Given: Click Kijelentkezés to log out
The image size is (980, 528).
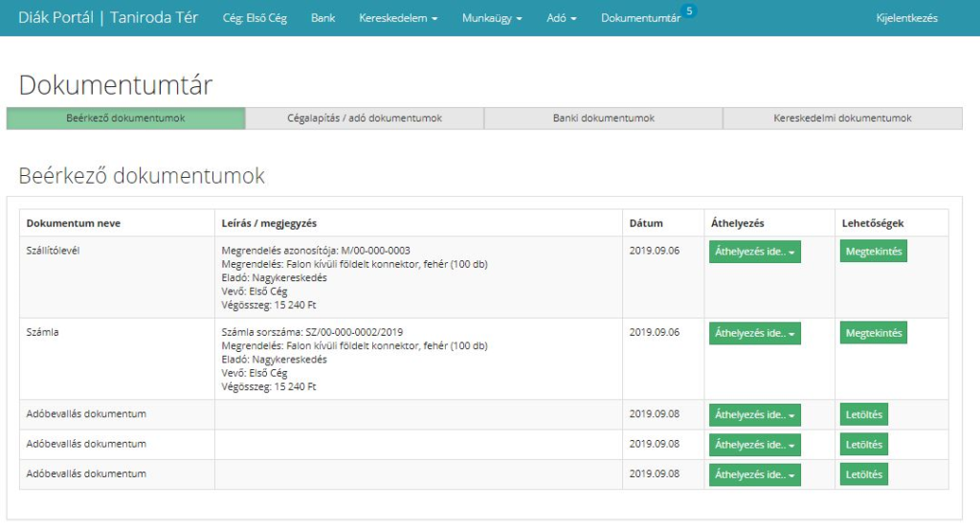Looking at the screenshot, I should (906, 18).
